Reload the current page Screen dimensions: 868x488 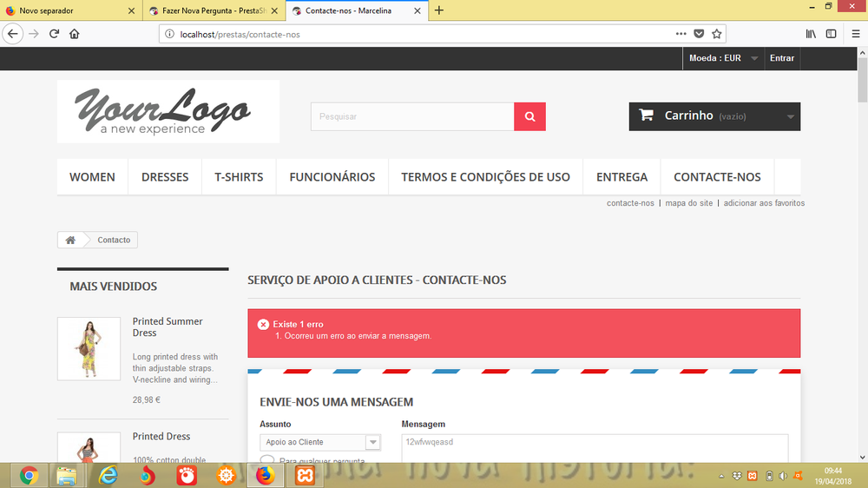tap(54, 34)
